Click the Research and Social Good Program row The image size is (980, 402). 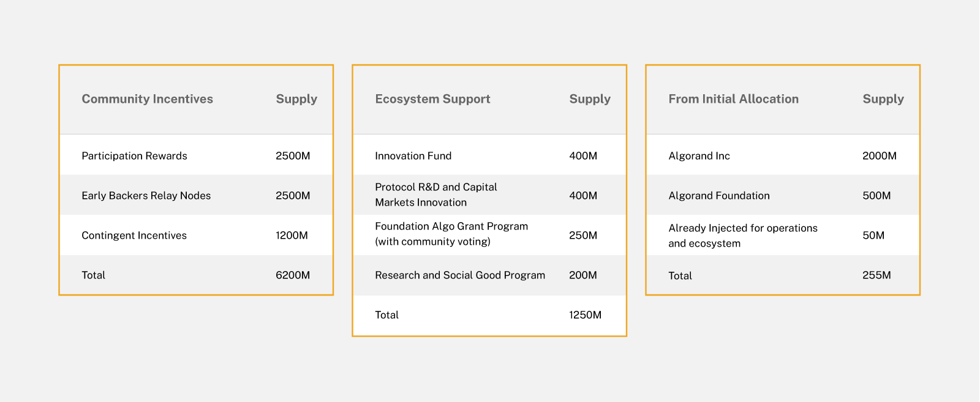click(459, 275)
